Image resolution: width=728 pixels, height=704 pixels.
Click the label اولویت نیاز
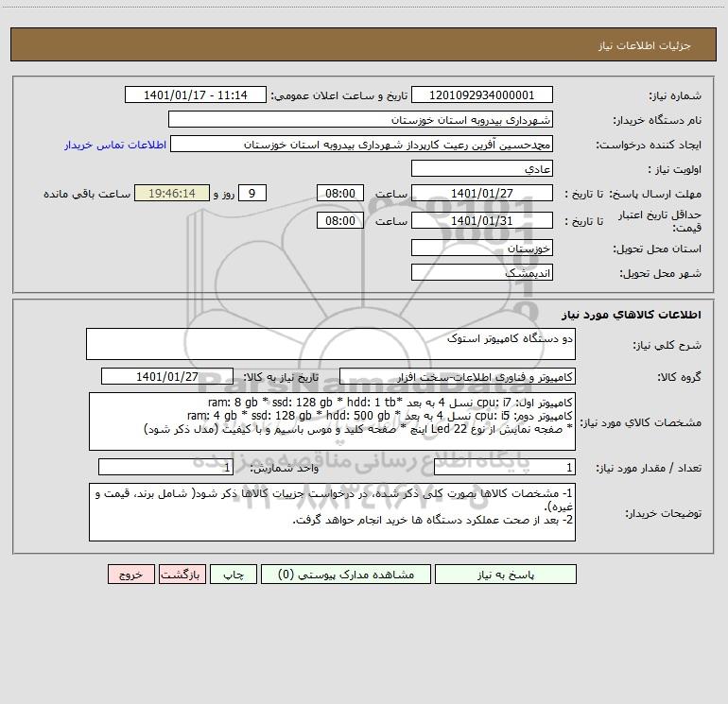coord(675,169)
